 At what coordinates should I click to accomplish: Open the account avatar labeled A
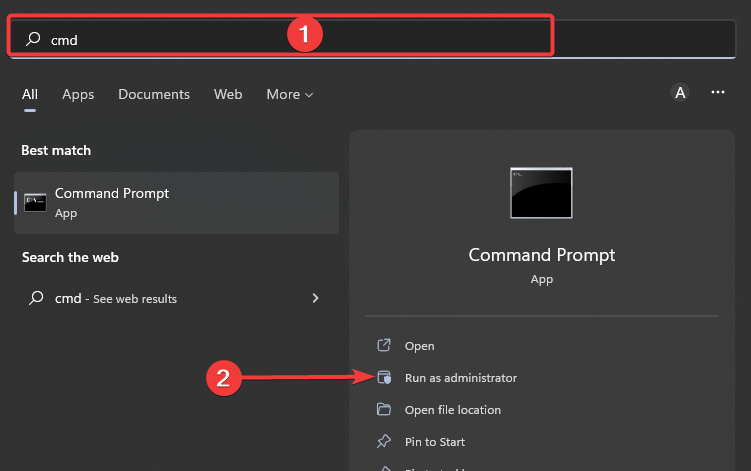680,92
